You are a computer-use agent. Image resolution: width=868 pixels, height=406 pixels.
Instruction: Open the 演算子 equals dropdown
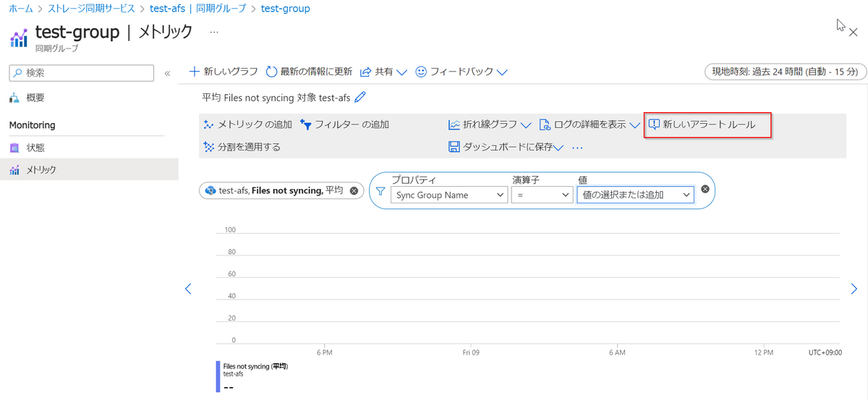[542, 195]
